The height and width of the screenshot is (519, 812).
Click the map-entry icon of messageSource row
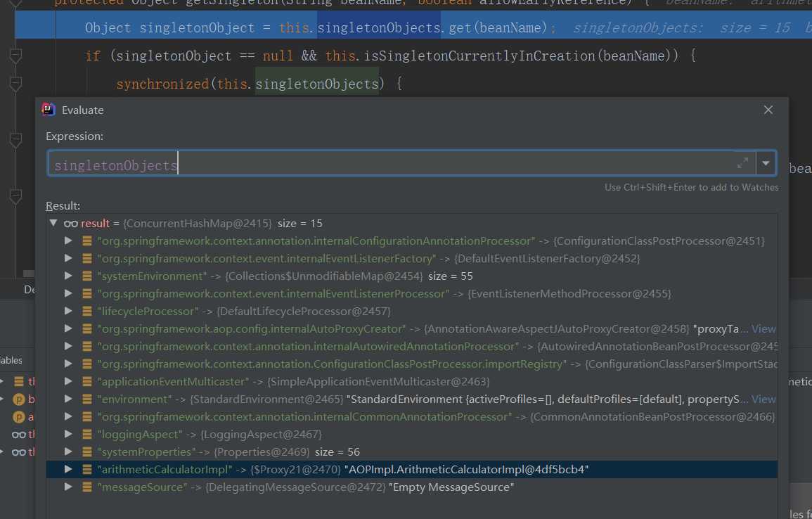[x=87, y=487]
